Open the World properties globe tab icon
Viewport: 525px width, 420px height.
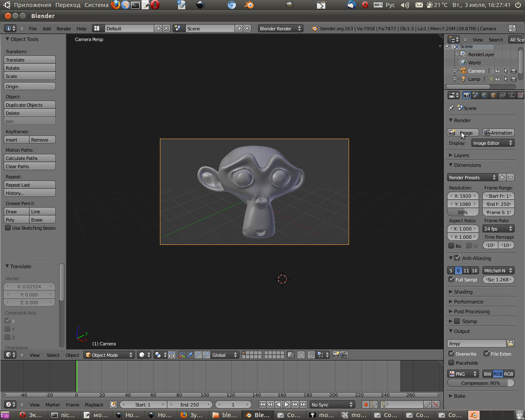484,95
